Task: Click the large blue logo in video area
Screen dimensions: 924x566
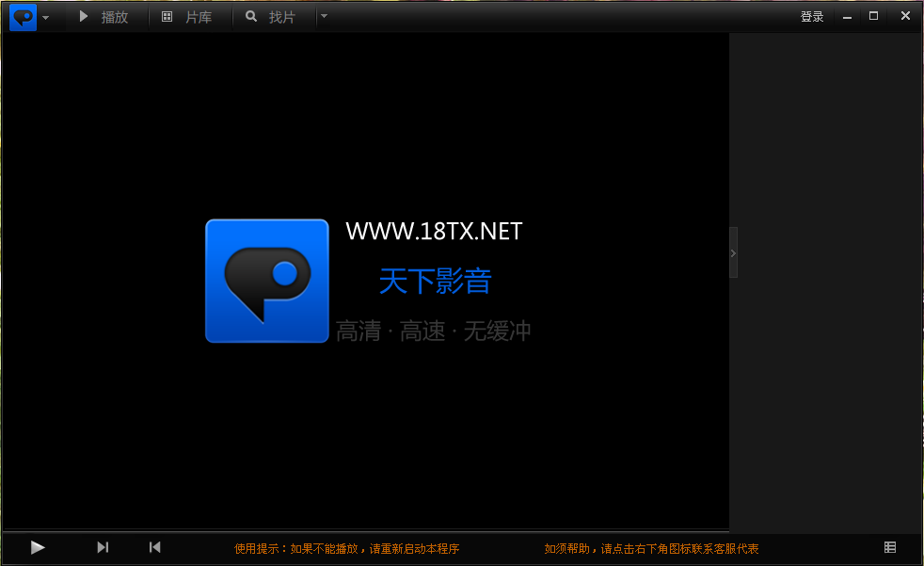Action: point(267,281)
